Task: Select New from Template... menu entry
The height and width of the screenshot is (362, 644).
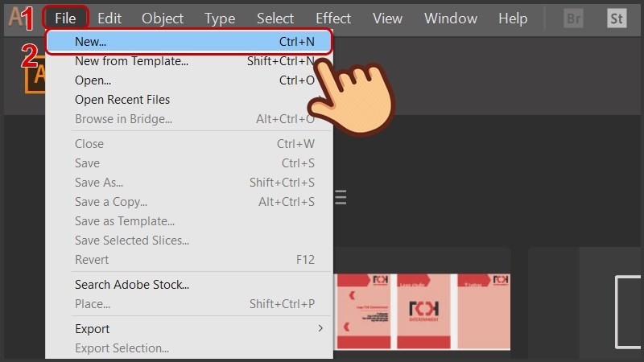Action: point(131,60)
